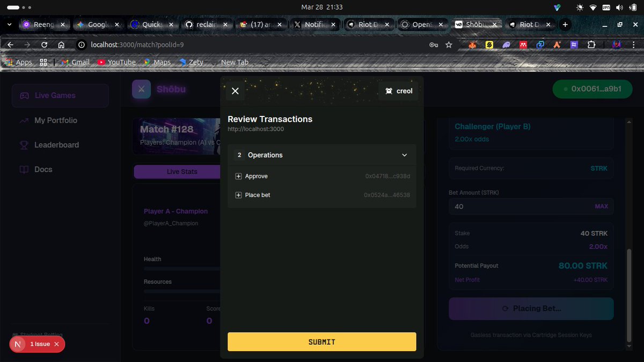Reload the page with the refresh icon
The height and width of the screenshot is (362, 644).
44,45
